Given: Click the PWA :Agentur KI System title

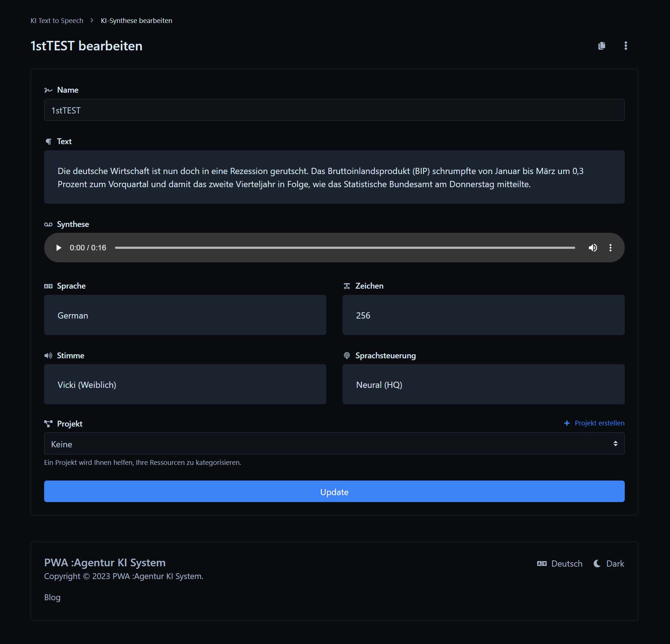Looking at the screenshot, I should 105,563.
